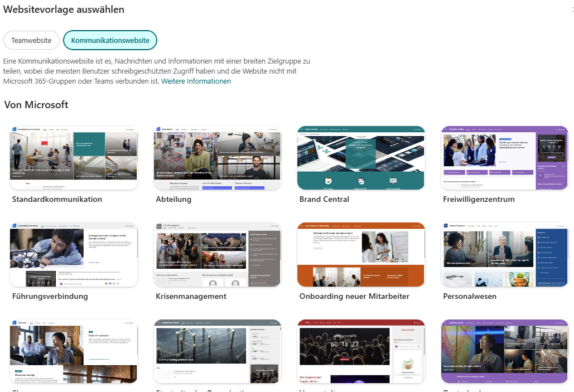Image resolution: width=574 pixels, height=392 pixels.
Task: Click the Krisenmanagement label
Action: pyautogui.click(x=191, y=296)
